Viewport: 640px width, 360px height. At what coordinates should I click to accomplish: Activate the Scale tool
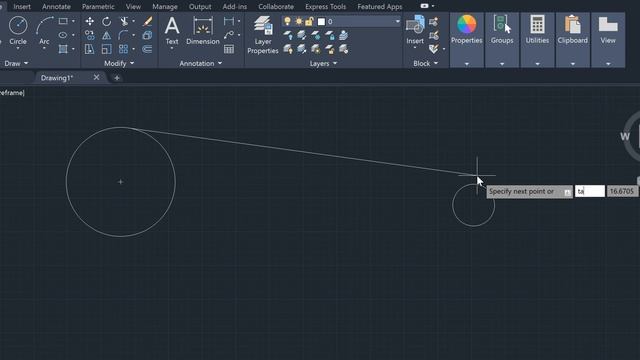coord(107,49)
